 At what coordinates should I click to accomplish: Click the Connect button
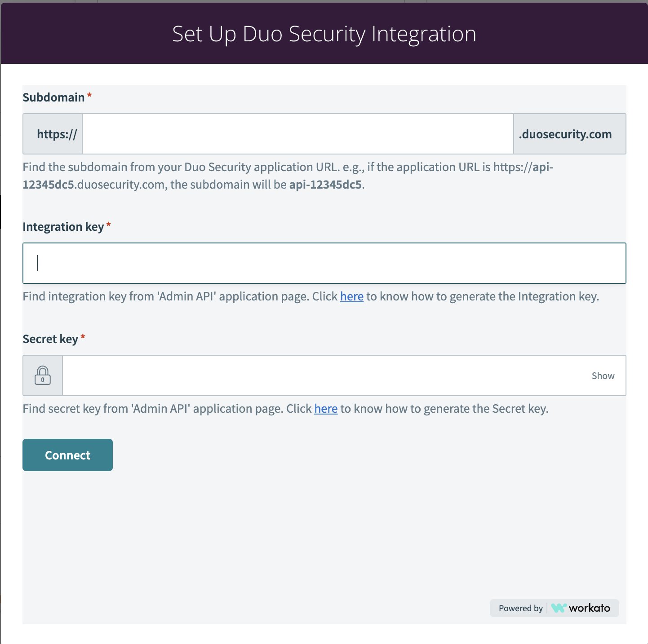pos(67,455)
